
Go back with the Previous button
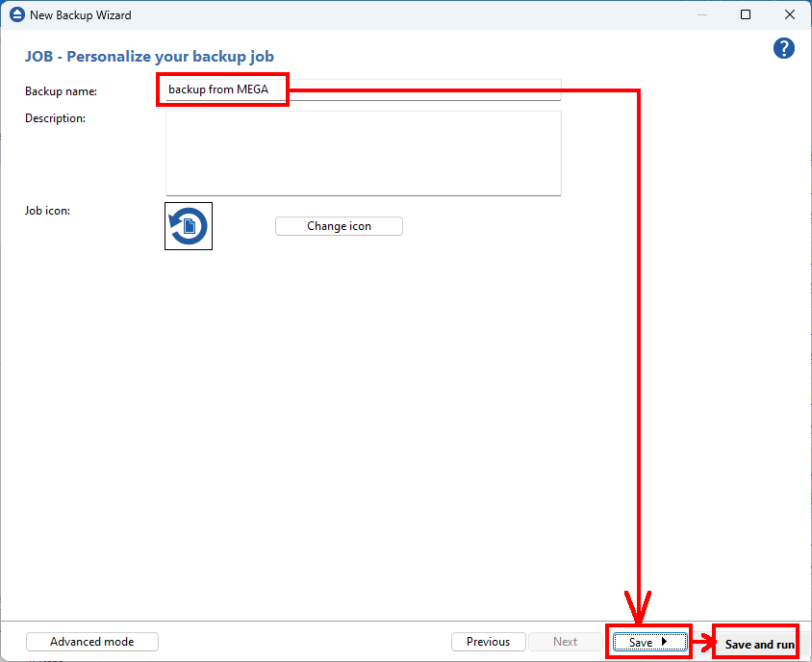click(x=488, y=642)
